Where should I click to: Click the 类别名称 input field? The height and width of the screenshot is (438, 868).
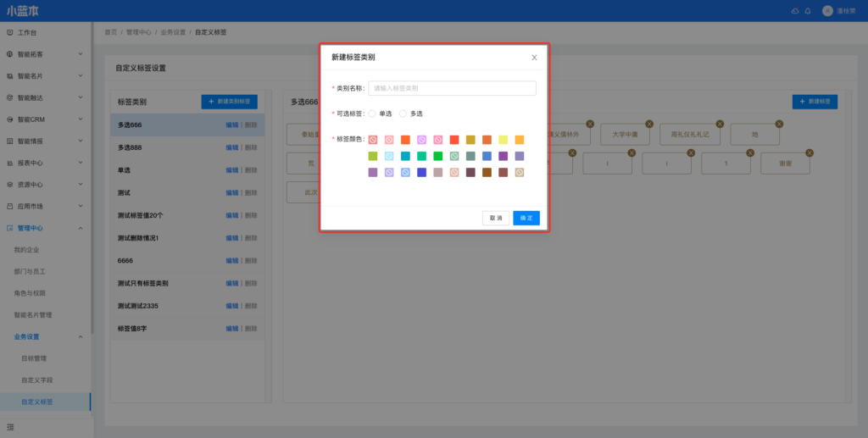[452, 88]
